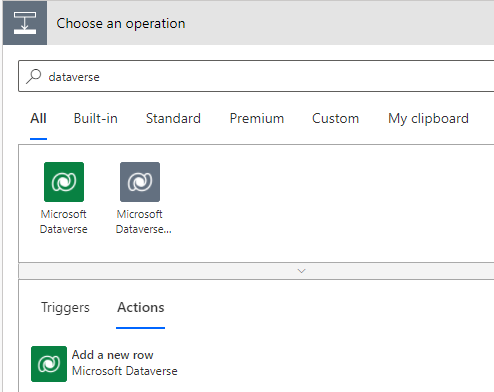Screen dimensions: 494x392
Task: Click the Choose an operation title bar
Action: (x=249, y=23)
